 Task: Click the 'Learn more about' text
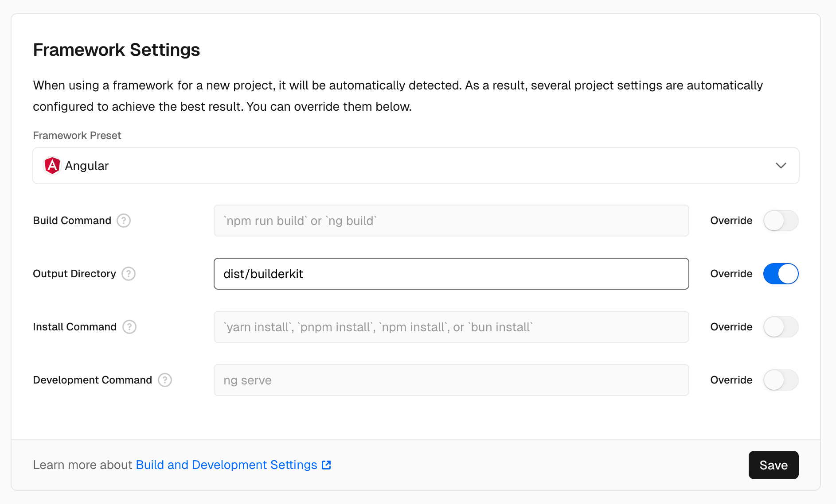pyautogui.click(x=82, y=465)
